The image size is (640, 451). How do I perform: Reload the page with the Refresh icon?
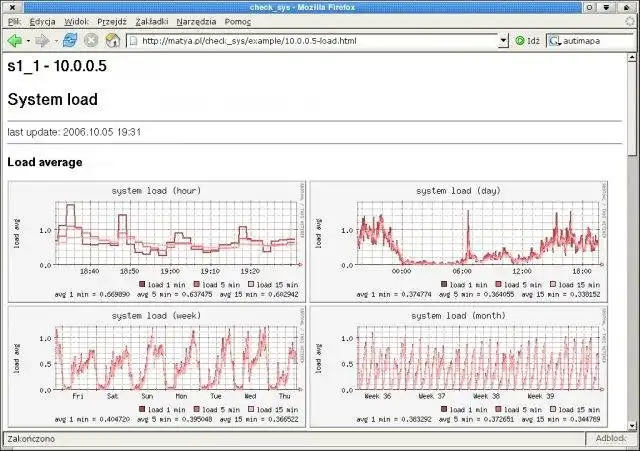pos(70,40)
